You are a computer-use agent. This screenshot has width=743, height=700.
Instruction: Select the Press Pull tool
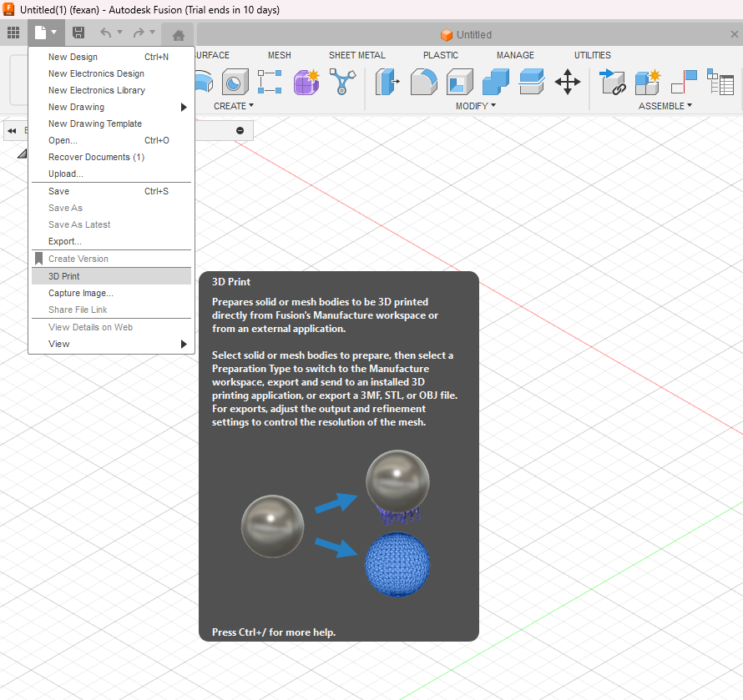click(387, 82)
